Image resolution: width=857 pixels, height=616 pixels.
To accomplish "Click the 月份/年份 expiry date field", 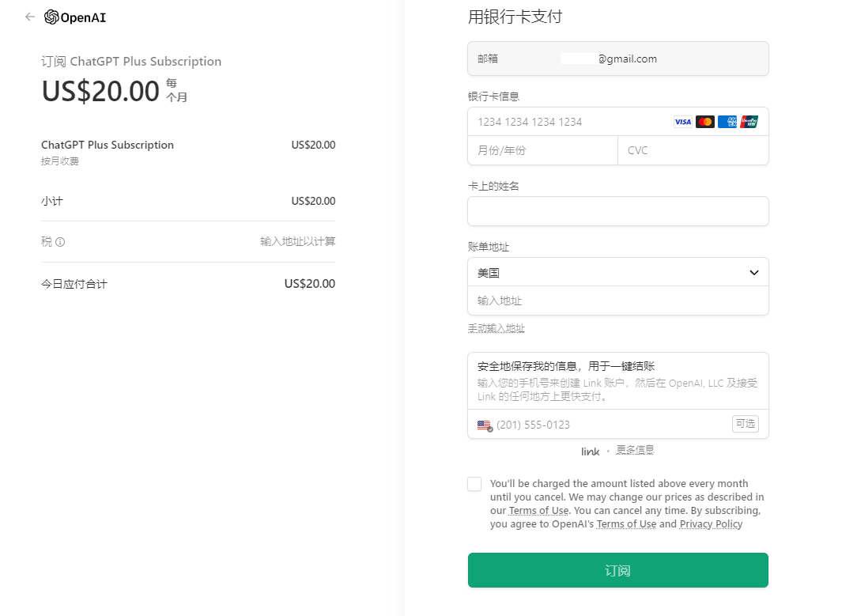I will coord(542,150).
